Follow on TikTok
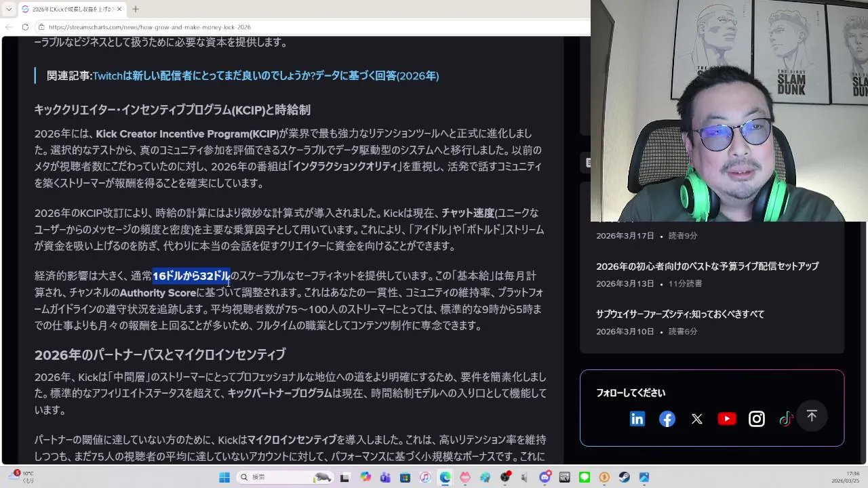868x488 pixels. click(786, 419)
